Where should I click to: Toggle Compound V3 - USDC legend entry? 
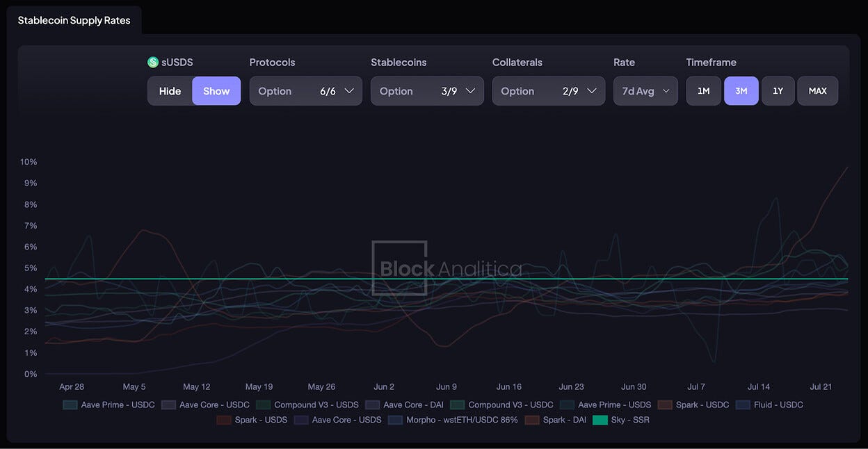pyautogui.click(x=501, y=405)
